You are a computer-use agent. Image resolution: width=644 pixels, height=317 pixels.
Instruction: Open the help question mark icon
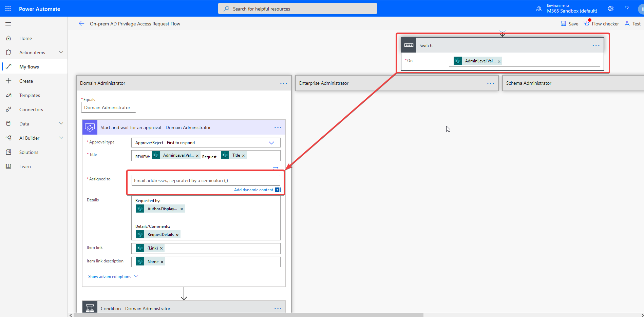627,8
